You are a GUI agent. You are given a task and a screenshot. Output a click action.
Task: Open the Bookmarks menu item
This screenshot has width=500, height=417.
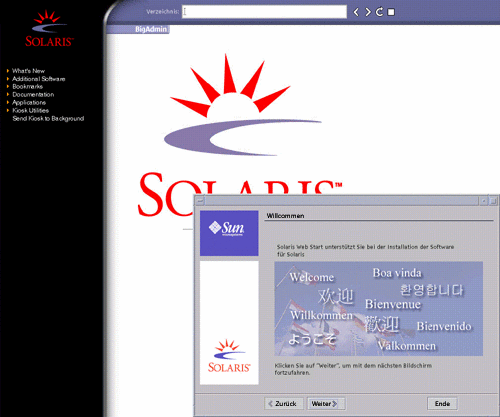[28, 86]
